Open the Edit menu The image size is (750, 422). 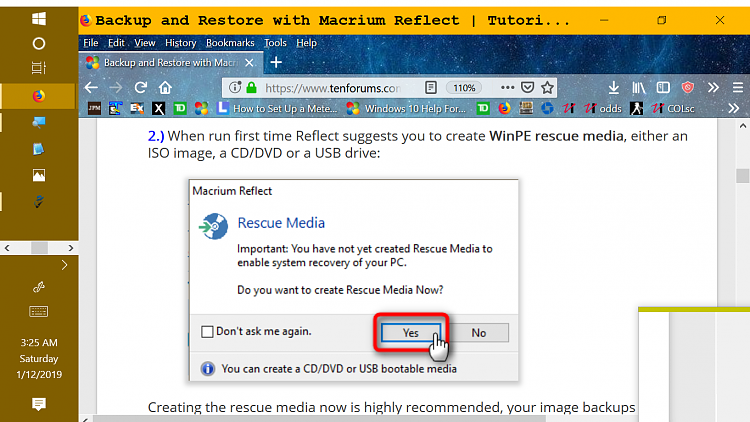tap(116, 43)
